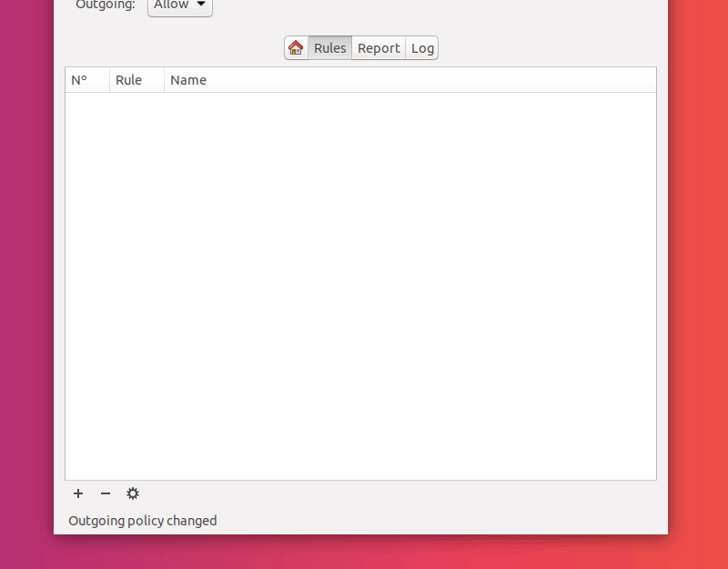Click the house icon beside Rules

click(x=296, y=47)
